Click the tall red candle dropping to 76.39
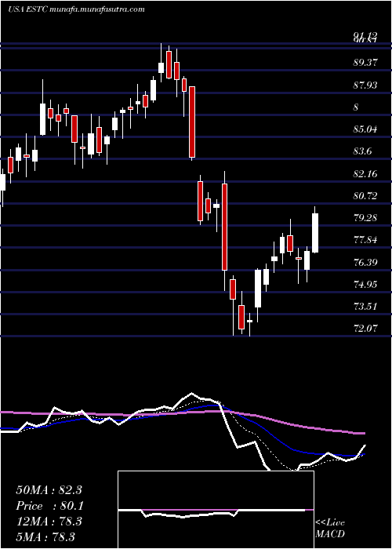This screenshot has height=549, width=392. click(224, 227)
